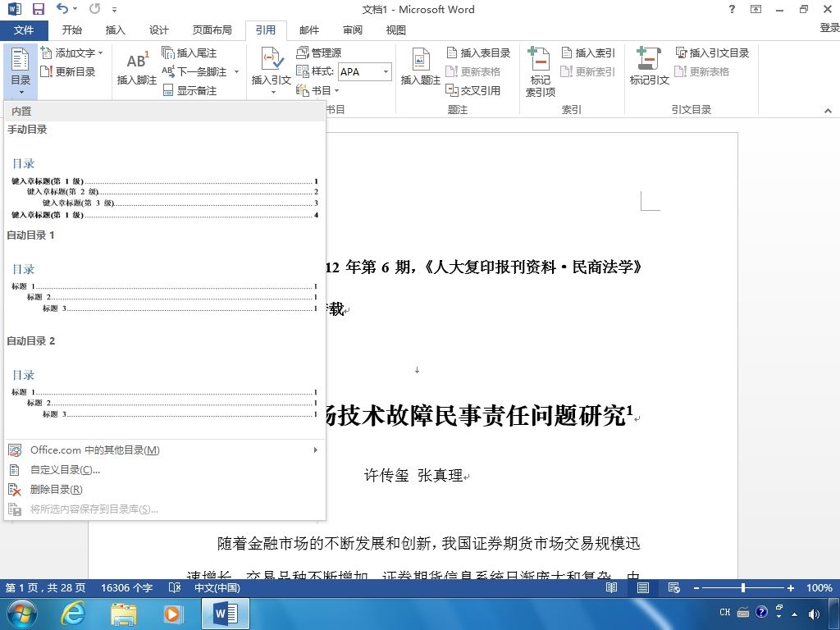Launch Internet Explorer from taskbar
This screenshot has height=630, width=840.
click(x=72, y=614)
